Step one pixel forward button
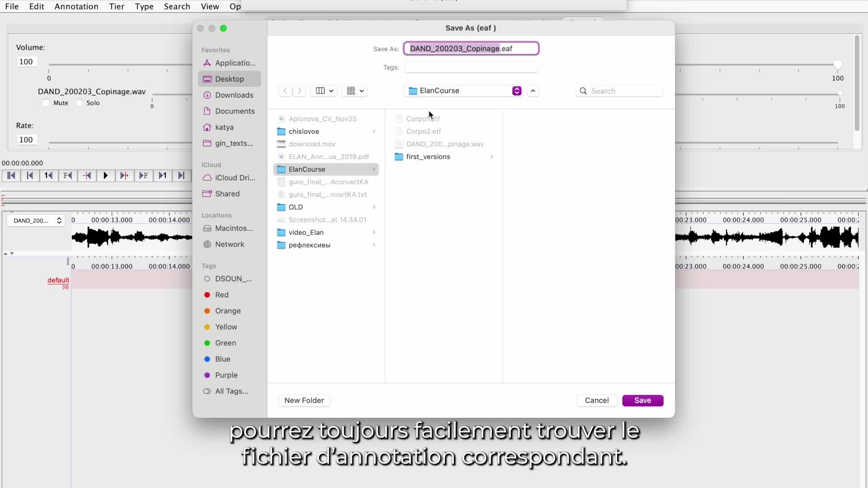 click(x=124, y=175)
